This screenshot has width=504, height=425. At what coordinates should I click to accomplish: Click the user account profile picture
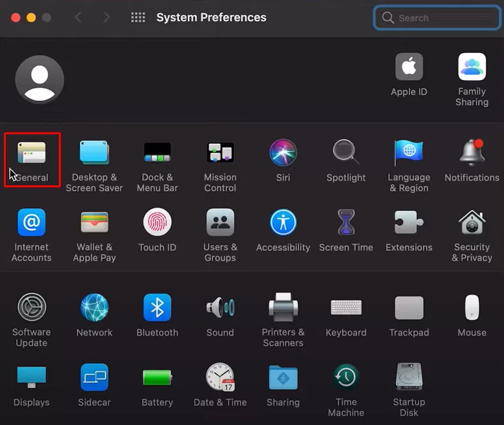click(x=40, y=79)
